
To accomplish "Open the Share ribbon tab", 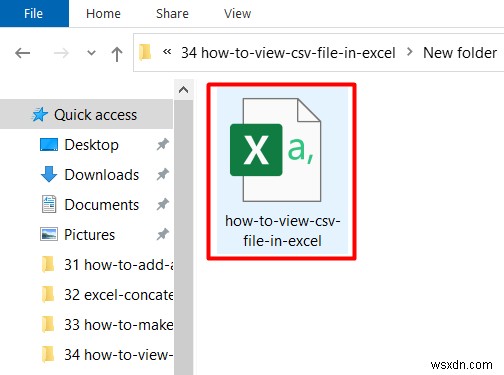I will tap(172, 14).
